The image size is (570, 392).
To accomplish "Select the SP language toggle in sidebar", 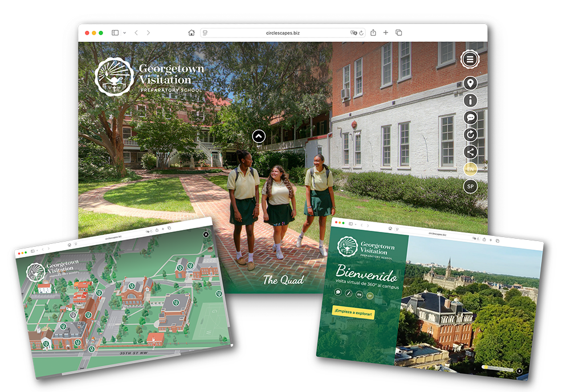I will click(x=470, y=186).
